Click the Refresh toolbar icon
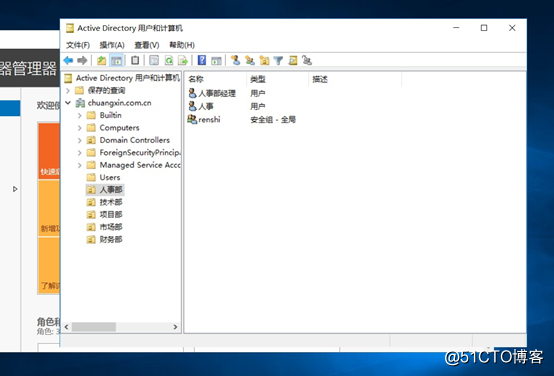Image resolution: width=554 pixels, height=376 pixels. tap(169, 60)
